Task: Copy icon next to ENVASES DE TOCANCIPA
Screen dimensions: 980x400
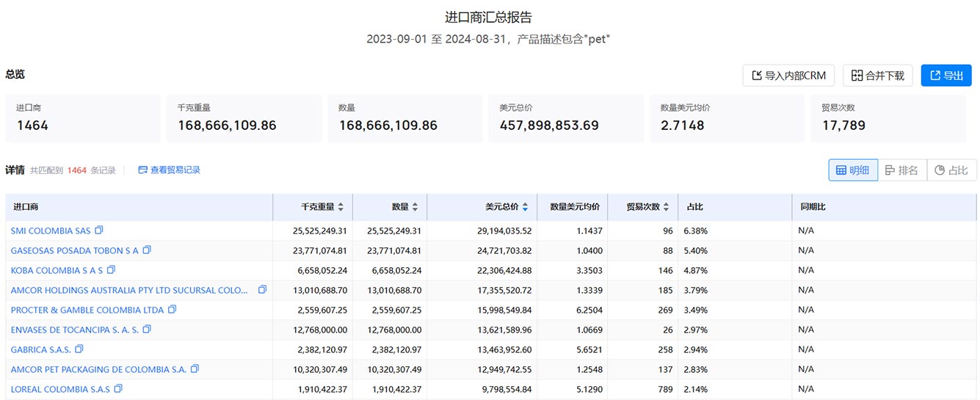Action: pos(147,330)
